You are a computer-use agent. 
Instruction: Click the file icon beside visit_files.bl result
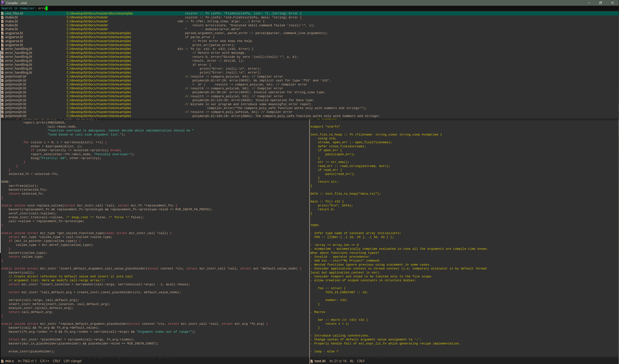(x=3, y=13)
